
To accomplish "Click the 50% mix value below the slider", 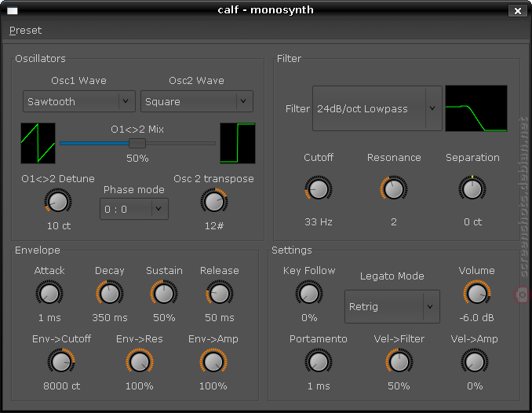I will [137, 159].
